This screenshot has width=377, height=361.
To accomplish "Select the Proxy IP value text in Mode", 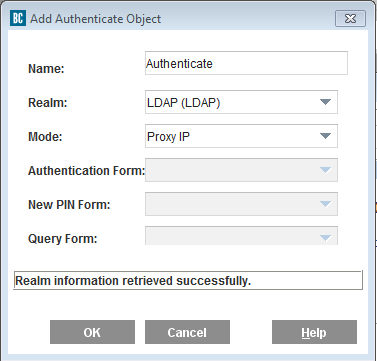I will (168, 137).
